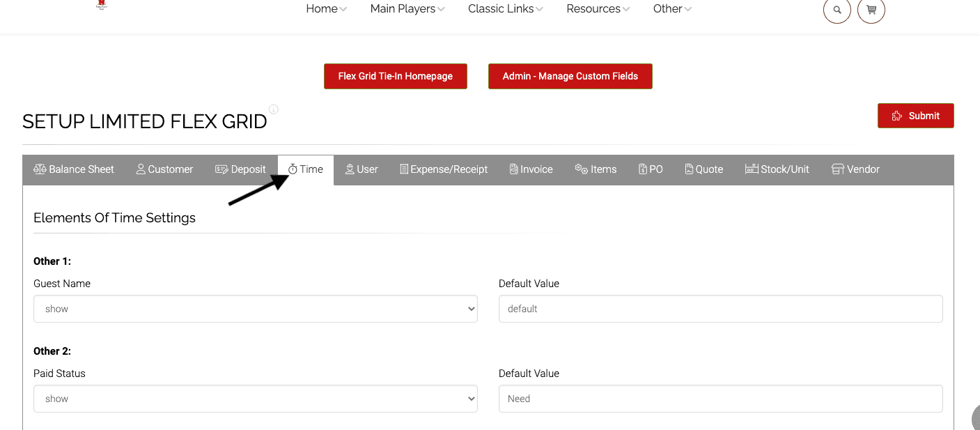The height and width of the screenshot is (430, 980).
Task: Open the Expense/Receipt tab
Action: 444,169
